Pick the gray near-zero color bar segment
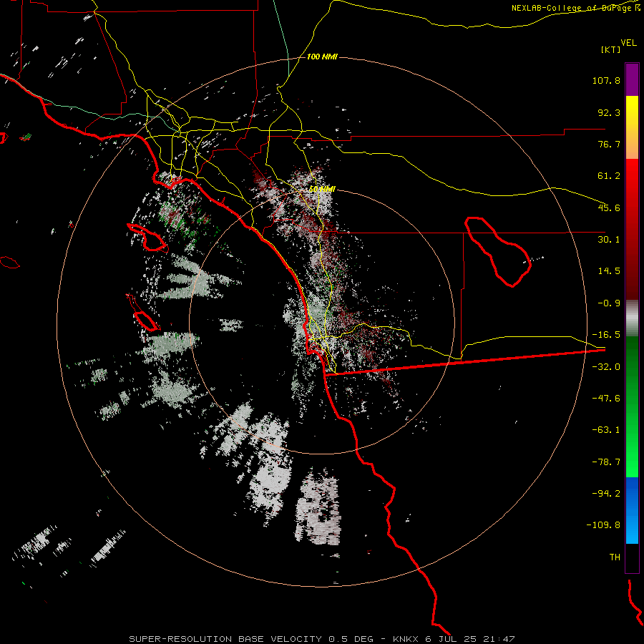The height and width of the screenshot is (644, 644). [x=632, y=318]
